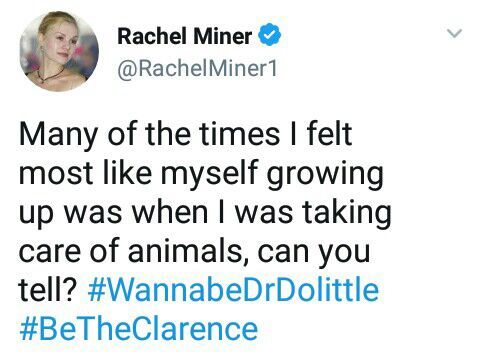Open the #WannabeDrDolittle hashtag

(233, 289)
